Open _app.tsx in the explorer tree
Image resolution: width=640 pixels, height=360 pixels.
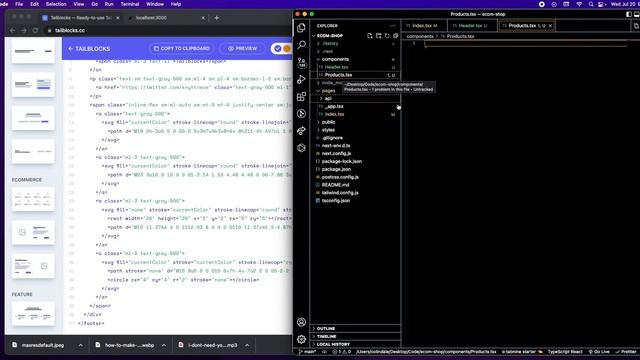point(355,106)
